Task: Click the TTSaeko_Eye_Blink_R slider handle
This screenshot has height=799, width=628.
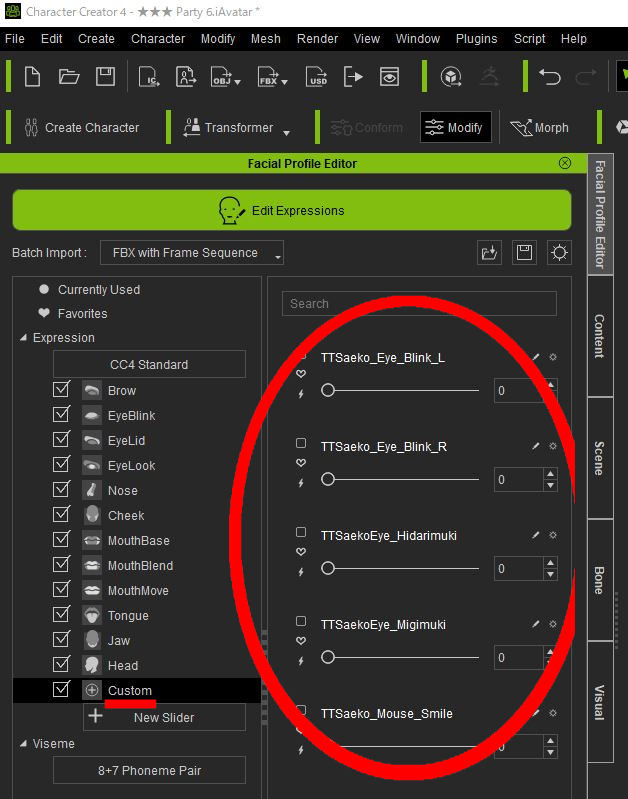Action: (328, 479)
